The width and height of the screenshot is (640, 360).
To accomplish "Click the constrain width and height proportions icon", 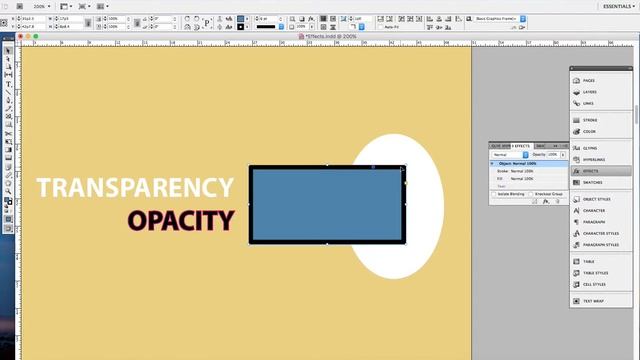I will coord(88,23).
